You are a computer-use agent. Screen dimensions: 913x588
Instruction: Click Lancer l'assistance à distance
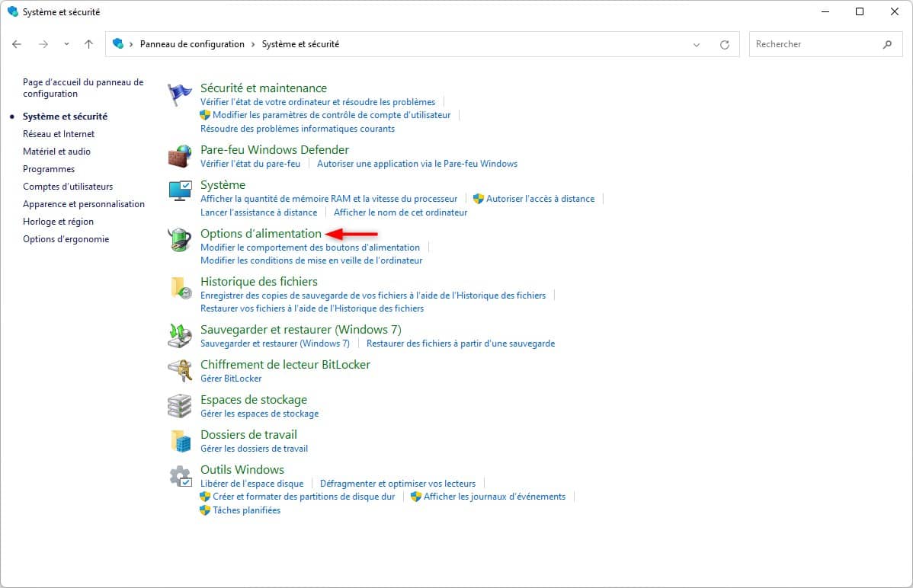coord(258,213)
